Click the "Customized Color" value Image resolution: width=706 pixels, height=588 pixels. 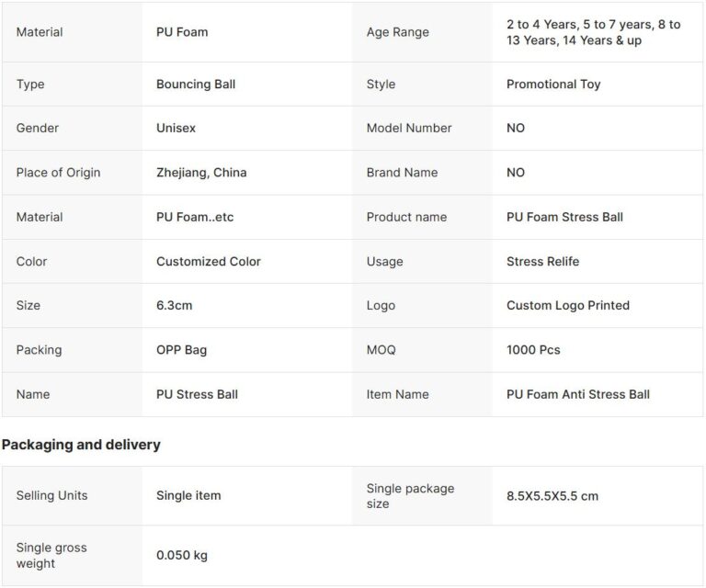click(x=209, y=262)
